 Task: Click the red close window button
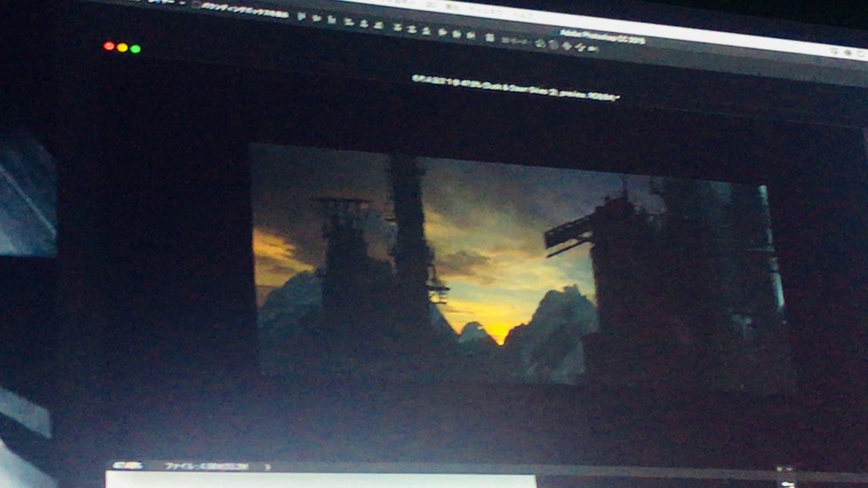pyautogui.click(x=109, y=46)
